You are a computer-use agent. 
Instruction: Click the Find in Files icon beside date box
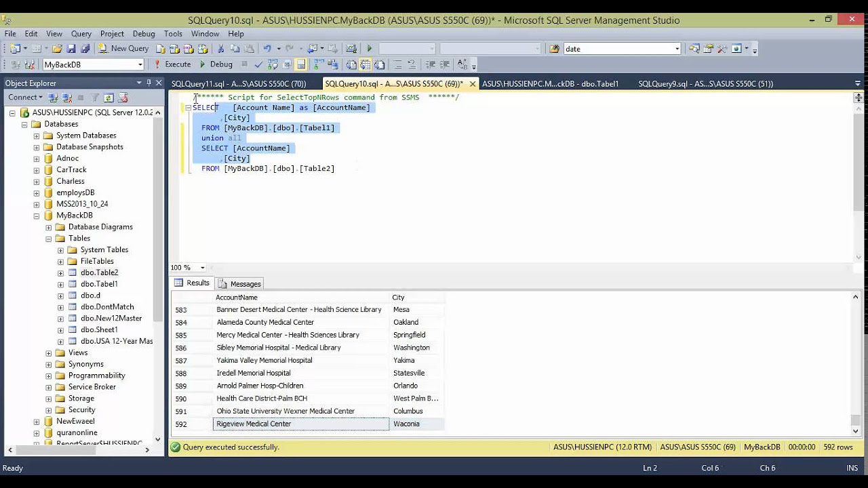point(555,49)
